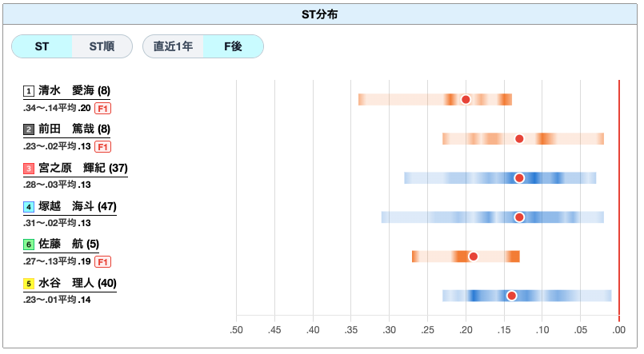The width and height of the screenshot is (644, 354).
Task: Click F1 badge beside 佐藤 航
Action: [x=102, y=262]
